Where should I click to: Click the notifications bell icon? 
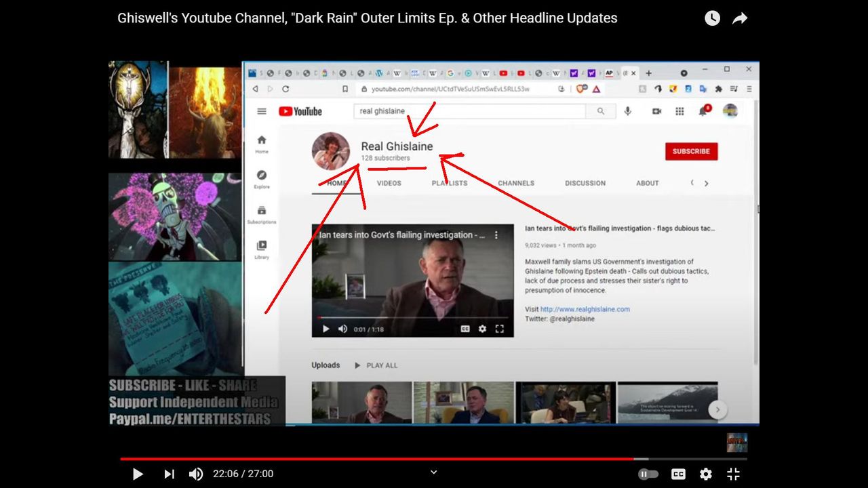[x=703, y=111]
